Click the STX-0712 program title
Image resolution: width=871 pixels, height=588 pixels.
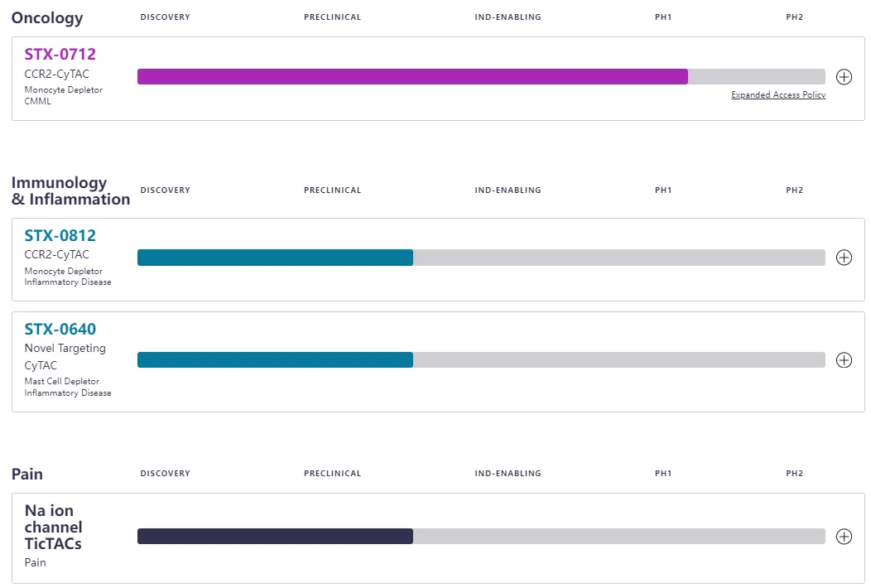(60, 55)
